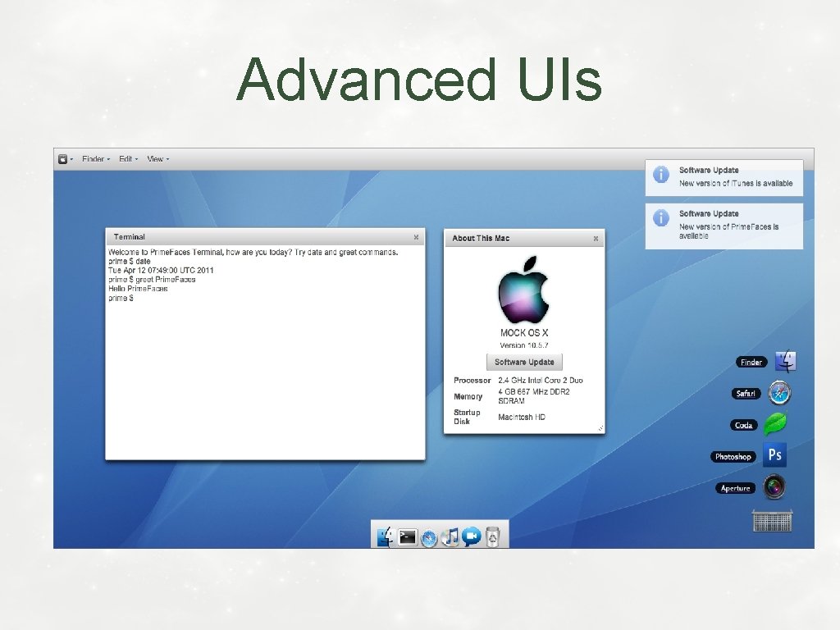The height and width of the screenshot is (630, 840).
Task: Click the Photoshop label in the stack
Action: (x=733, y=457)
